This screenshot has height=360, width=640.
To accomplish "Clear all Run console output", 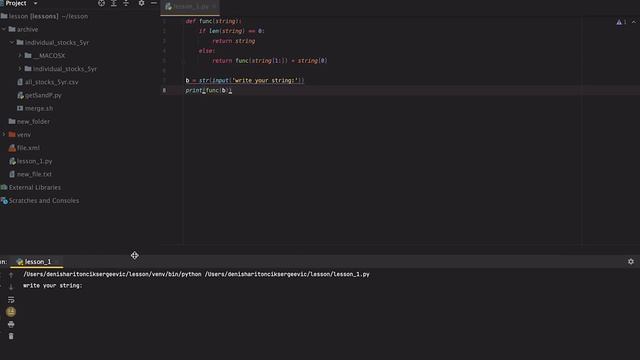I will [x=11, y=336].
